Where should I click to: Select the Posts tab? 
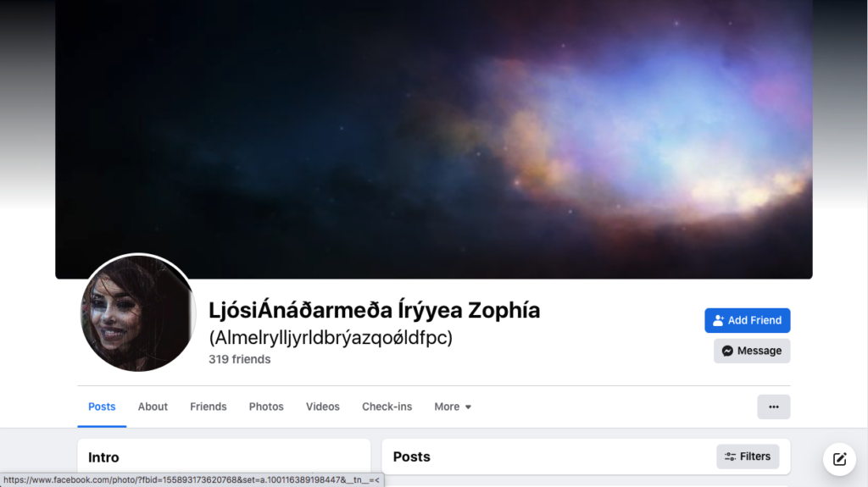102,407
